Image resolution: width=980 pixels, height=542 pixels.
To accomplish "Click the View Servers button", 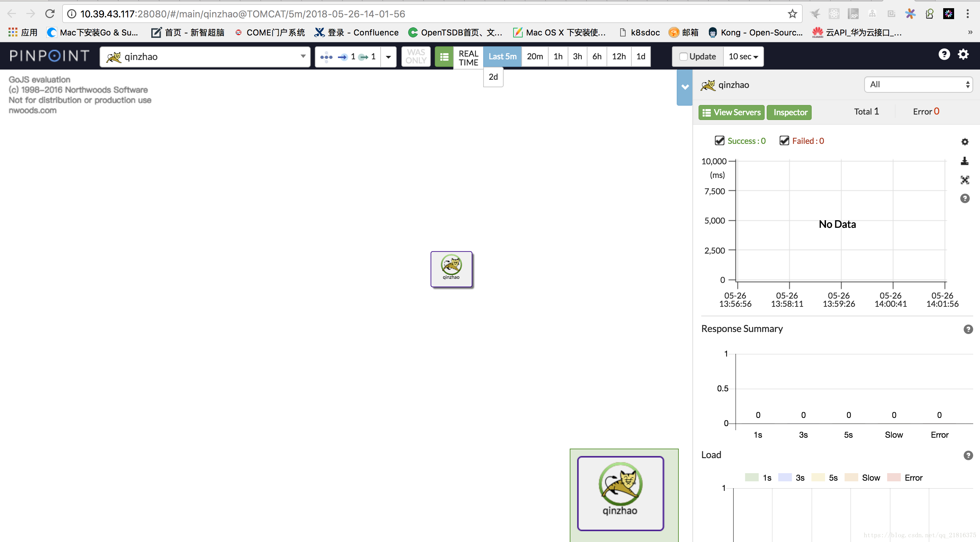I will (732, 111).
